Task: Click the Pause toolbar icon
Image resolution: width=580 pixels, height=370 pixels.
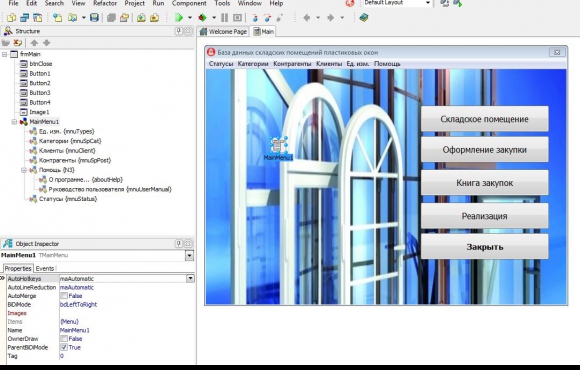Action: tap(224, 17)
